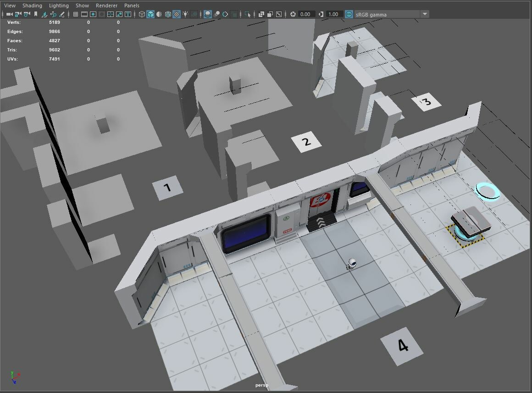Toggle the viewport grid display
532x393 pixels.
(x=76, y=14)
